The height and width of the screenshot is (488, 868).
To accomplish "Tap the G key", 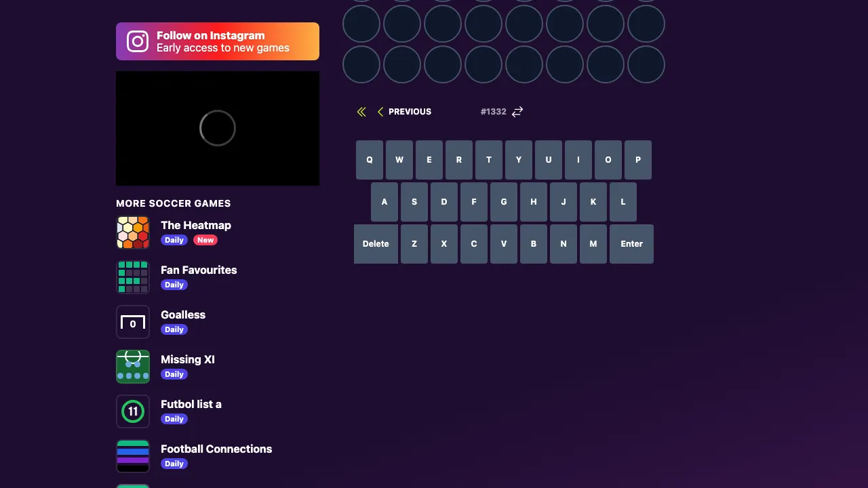I will (504, 202).
